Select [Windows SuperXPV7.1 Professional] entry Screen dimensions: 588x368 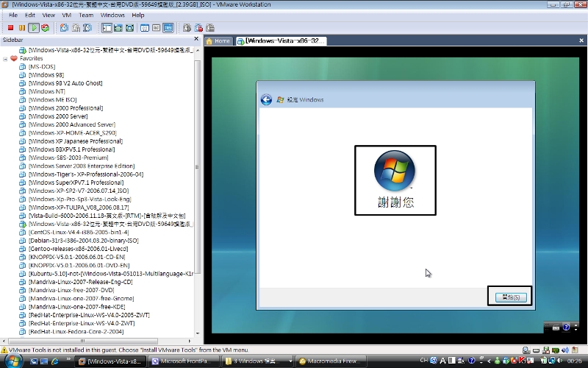76,182
